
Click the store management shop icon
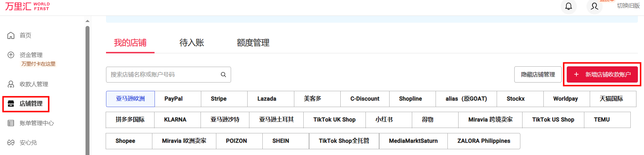point(11,104)
